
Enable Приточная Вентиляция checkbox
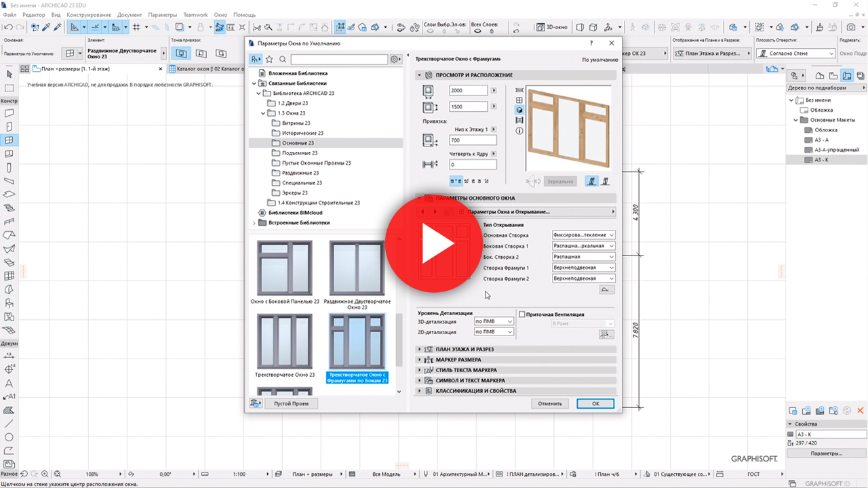pyautogui.click(x=522, y=314)
